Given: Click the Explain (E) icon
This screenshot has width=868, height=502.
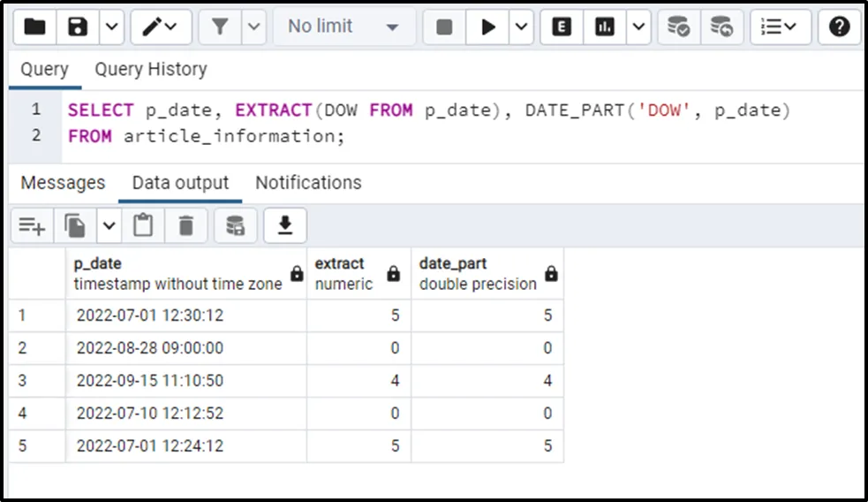Looking at the screenshot, I should (x=561, y=27).
